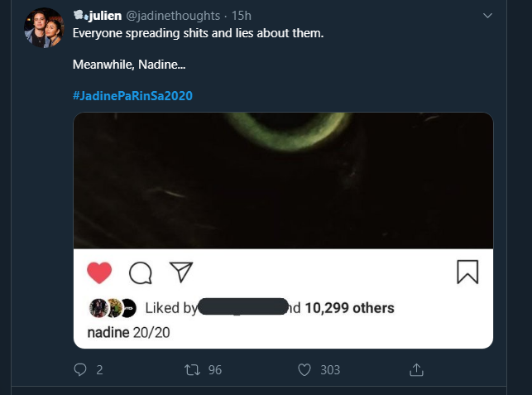The image size is (532, 395).
Task: Like the tweet using the heart outline icon
Action: 304,370
